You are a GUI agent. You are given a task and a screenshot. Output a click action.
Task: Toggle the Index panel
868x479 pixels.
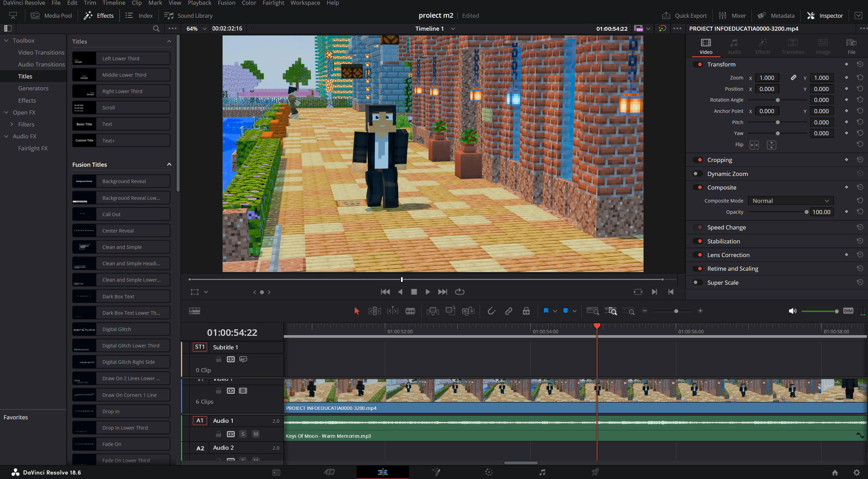pyautogui.click(x=139, y=16)
